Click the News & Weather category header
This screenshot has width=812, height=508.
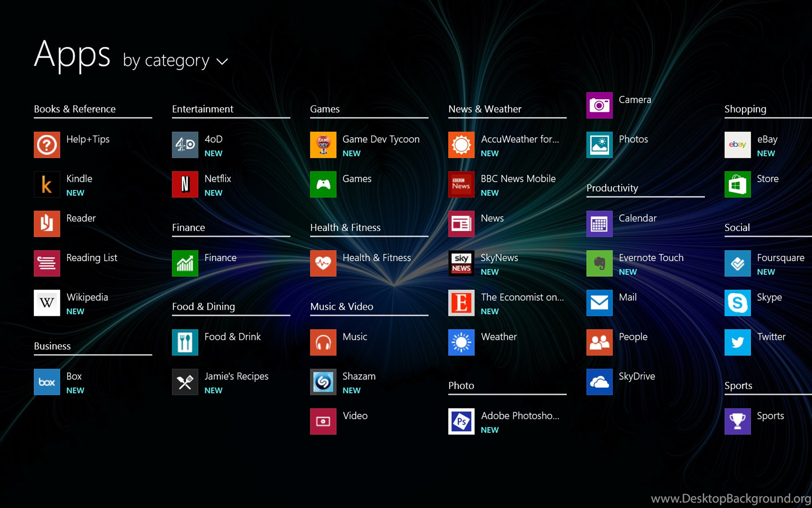click(485, 109)
